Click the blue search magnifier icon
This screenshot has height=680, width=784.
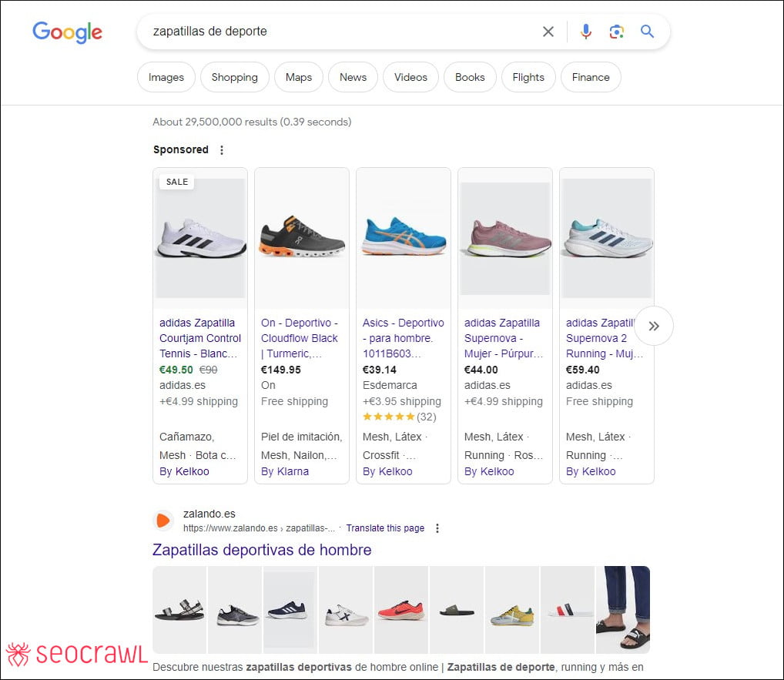647,32
